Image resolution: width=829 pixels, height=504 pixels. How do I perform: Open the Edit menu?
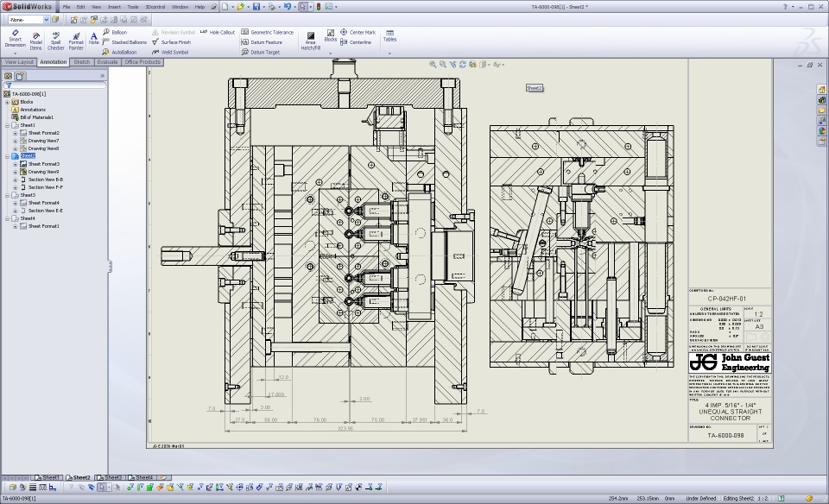coord(80,7)
